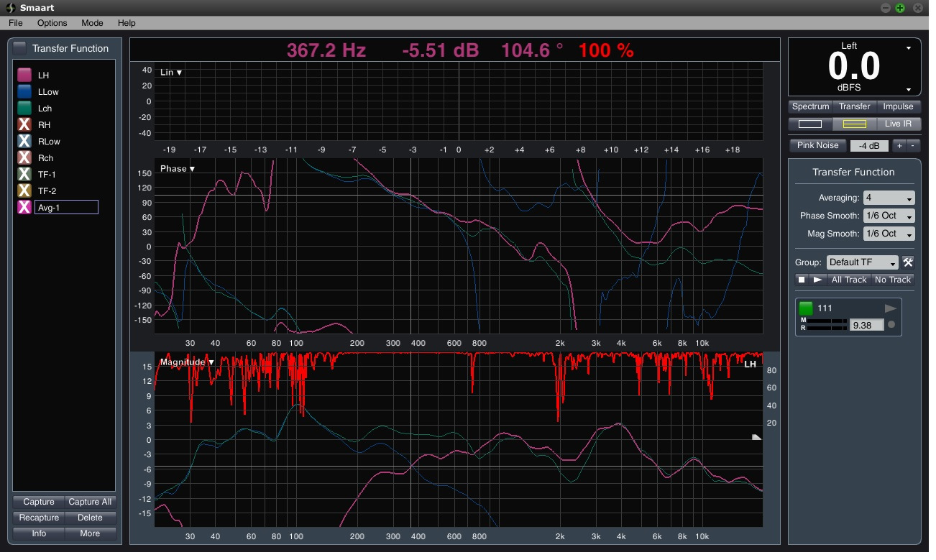Open the Mode menu
This screenshot has width=936, height=560.
92,23
